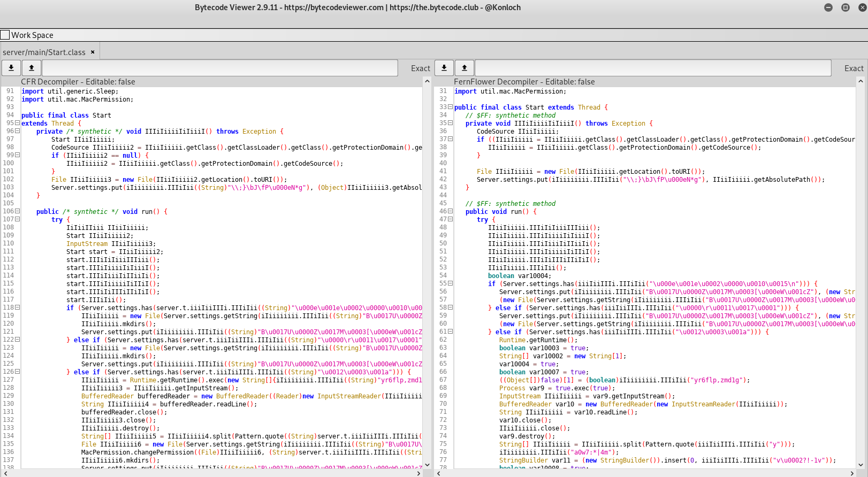Click CFR line 'IIiiIiiiii6.mkdirs();'
Viewport: 868px width, 477px height.
click(120, 460)
